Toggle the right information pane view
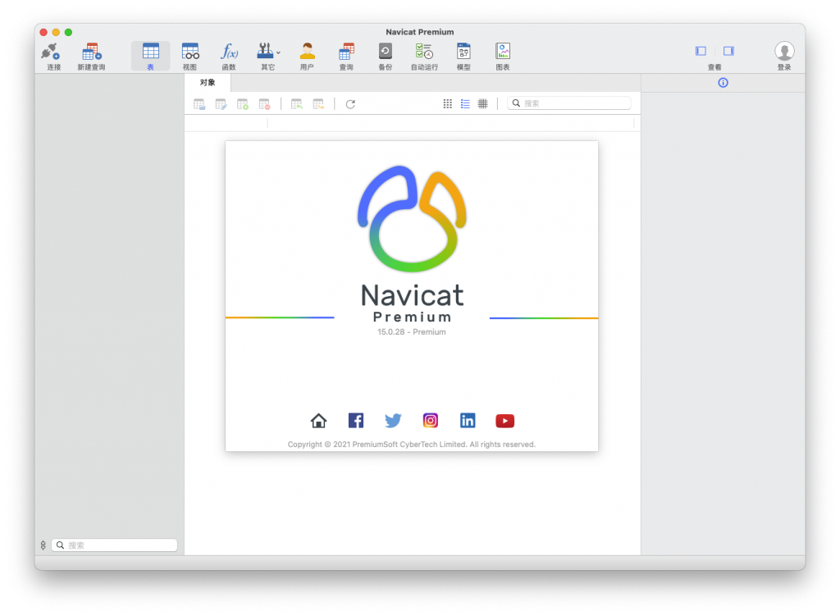Image resolution: width=840 pixels, height=616 pixels. coord(728,51)
